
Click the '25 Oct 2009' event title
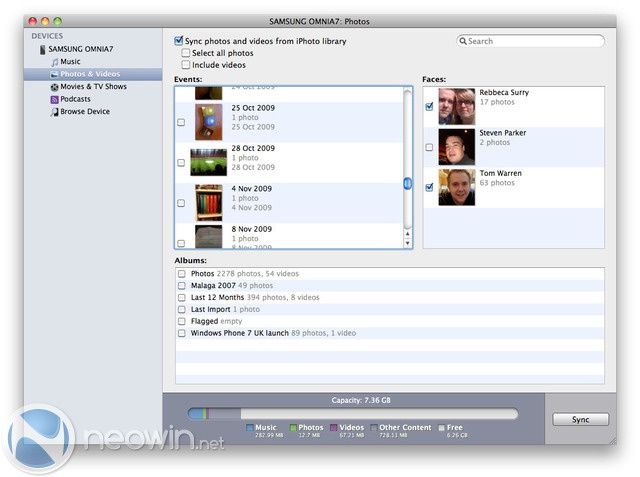click(253, 108)
